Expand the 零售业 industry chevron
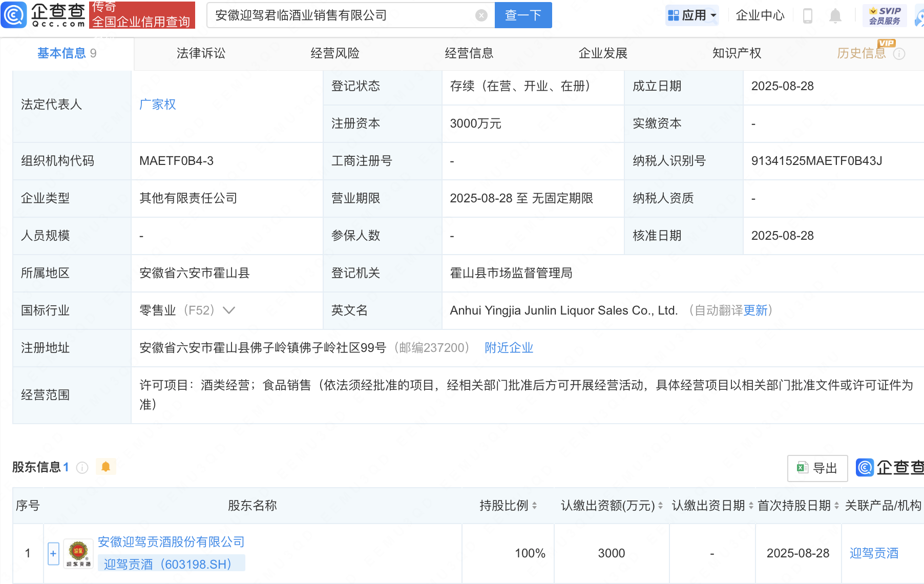The width and height of the screenshot is (924, 584). tap(229, 310)
